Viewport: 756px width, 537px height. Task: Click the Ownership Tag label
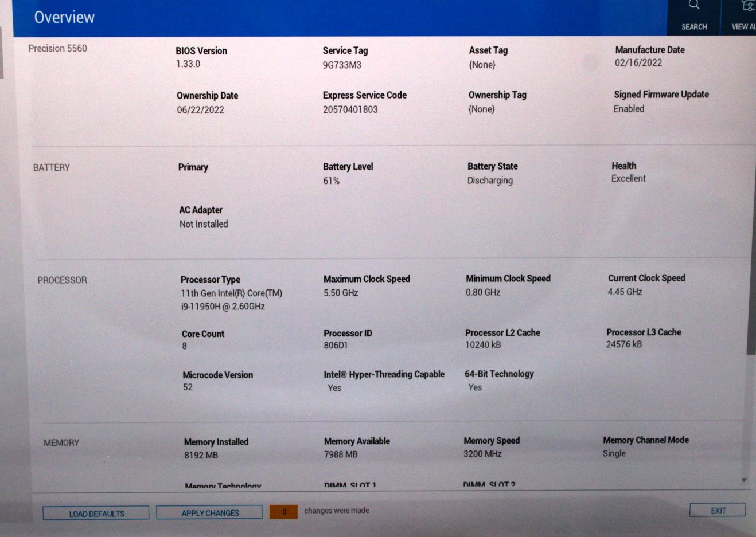click(x=497, y=95)
